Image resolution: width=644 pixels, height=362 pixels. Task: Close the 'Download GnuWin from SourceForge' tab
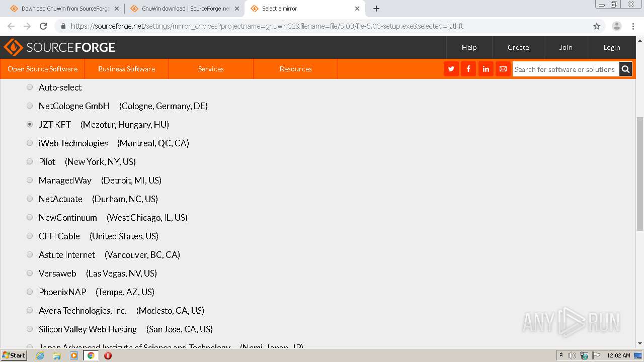click(117, 9)
